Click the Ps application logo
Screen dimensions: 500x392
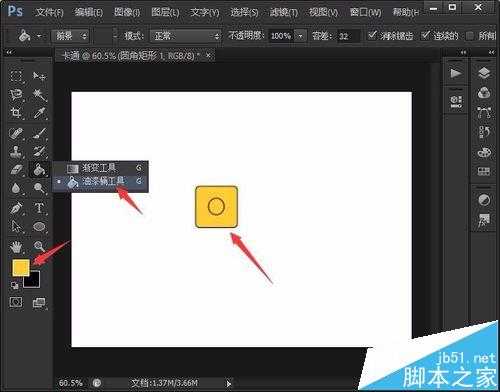[15, 11]
